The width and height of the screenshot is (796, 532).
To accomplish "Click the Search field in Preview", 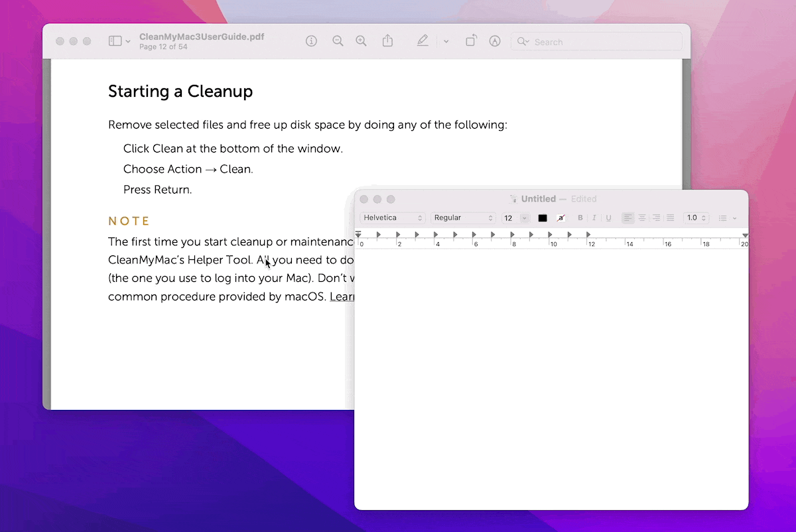I will (596, 42).
